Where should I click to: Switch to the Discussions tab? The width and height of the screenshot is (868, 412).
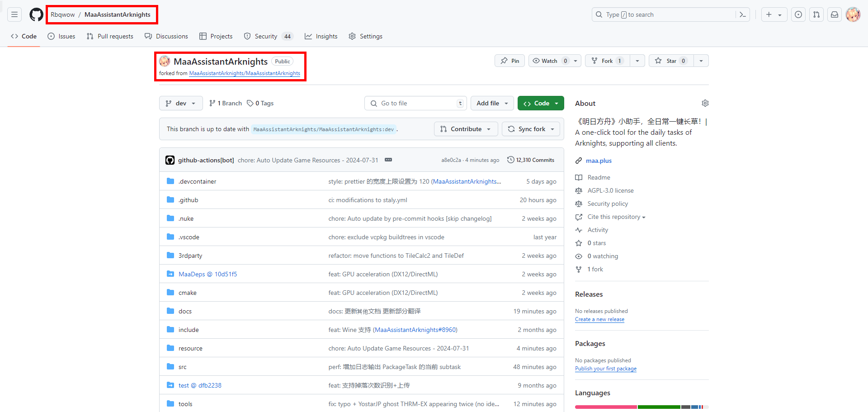[166, 36]
